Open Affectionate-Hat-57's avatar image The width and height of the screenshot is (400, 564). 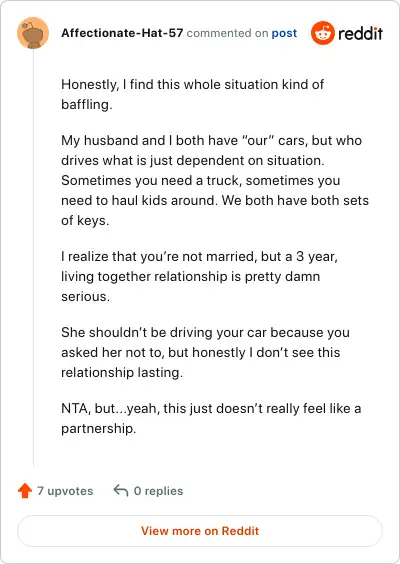click(x=33, y=33)
